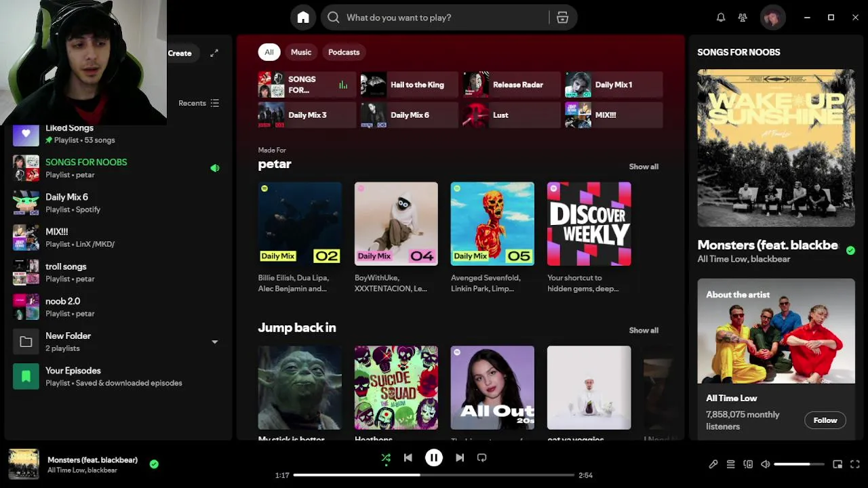
Task: Open Lust shortcut tile
Action: (x=511, y=115)
